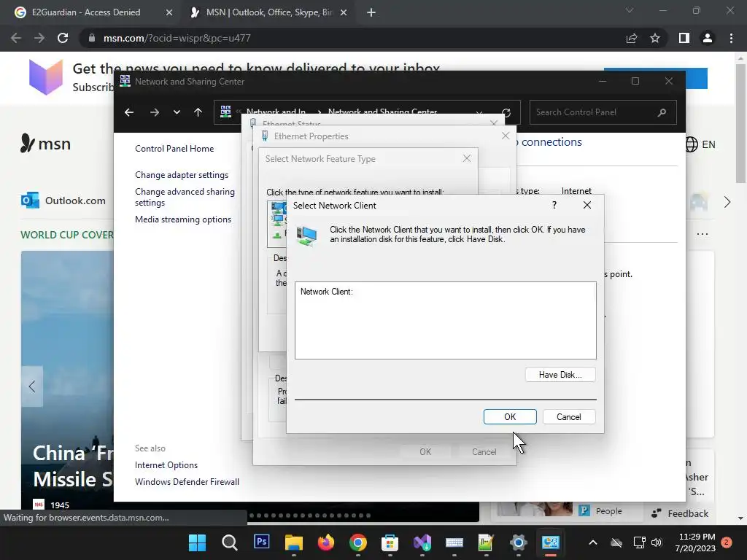Click the help question mark in Select Network Client
The height and width of the screenshot is (560, 747).
coord(554,205)
